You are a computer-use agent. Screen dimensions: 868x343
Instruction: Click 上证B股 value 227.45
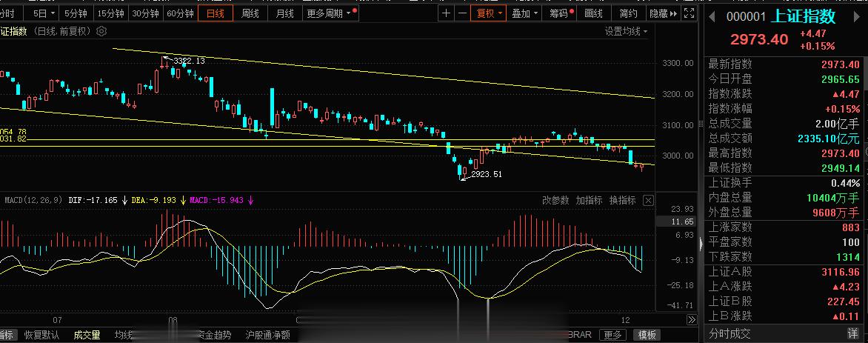coord(842,302)
